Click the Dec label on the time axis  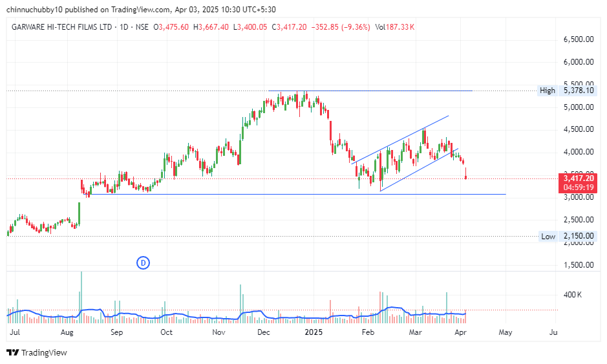click(264, 332)
